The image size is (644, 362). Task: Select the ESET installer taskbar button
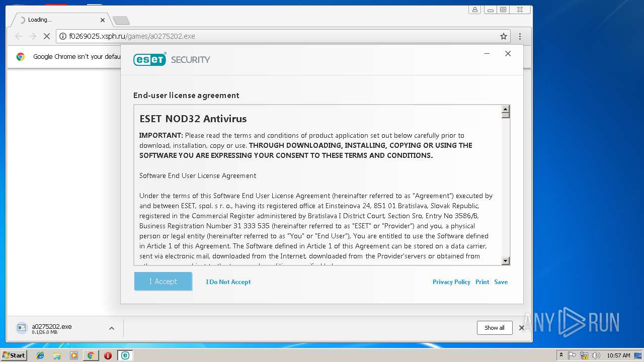[x=125, y=355]
